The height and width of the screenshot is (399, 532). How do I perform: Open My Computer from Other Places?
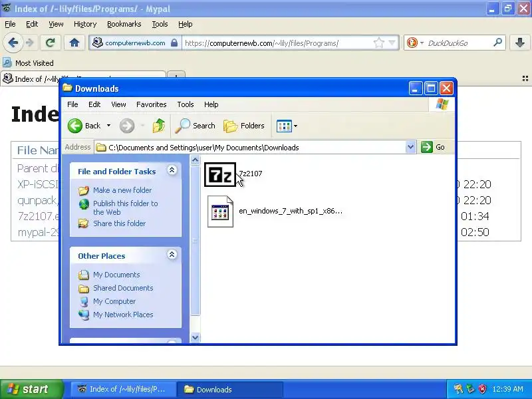pyautogui.click(x=114, y=301)
